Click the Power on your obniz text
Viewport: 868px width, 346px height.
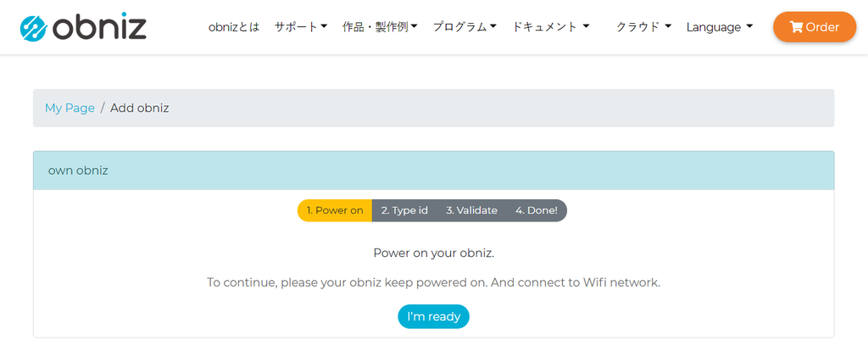pyautogui.click(x=433, y=254)
